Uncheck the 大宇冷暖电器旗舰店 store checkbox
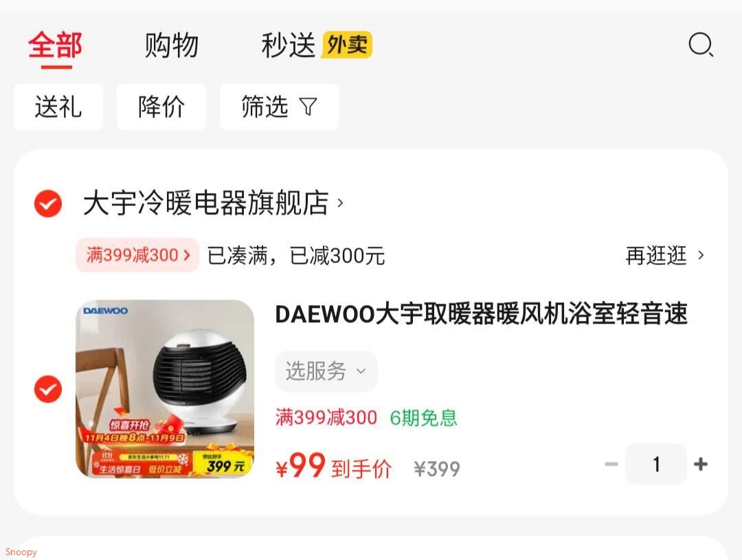The height and width of the screenshot is (560, 742). tap(48, 203)
